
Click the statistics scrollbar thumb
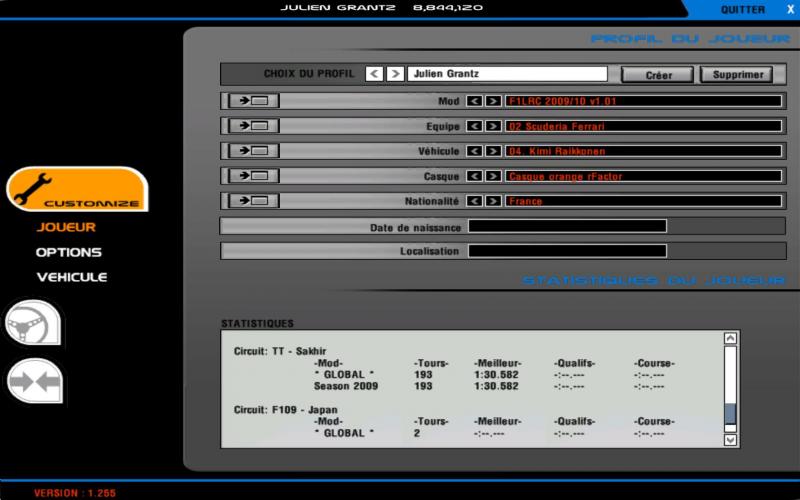[x=730, y=413]
